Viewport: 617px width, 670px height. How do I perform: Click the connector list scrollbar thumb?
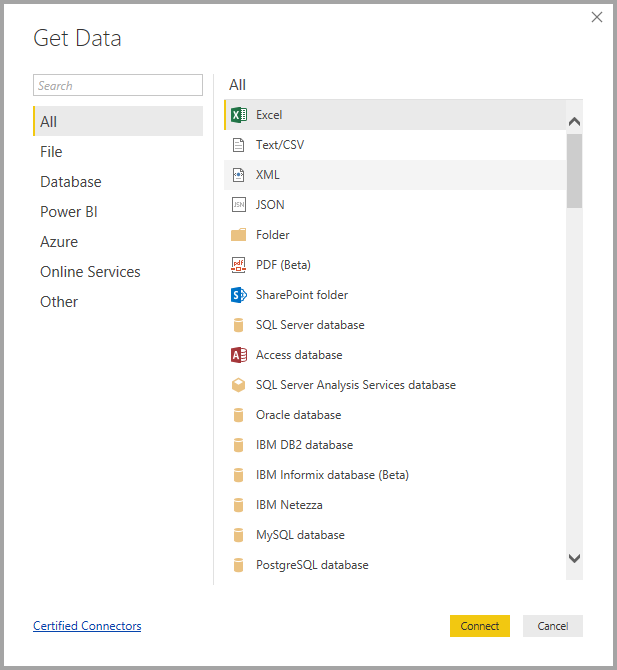[575, 171]
